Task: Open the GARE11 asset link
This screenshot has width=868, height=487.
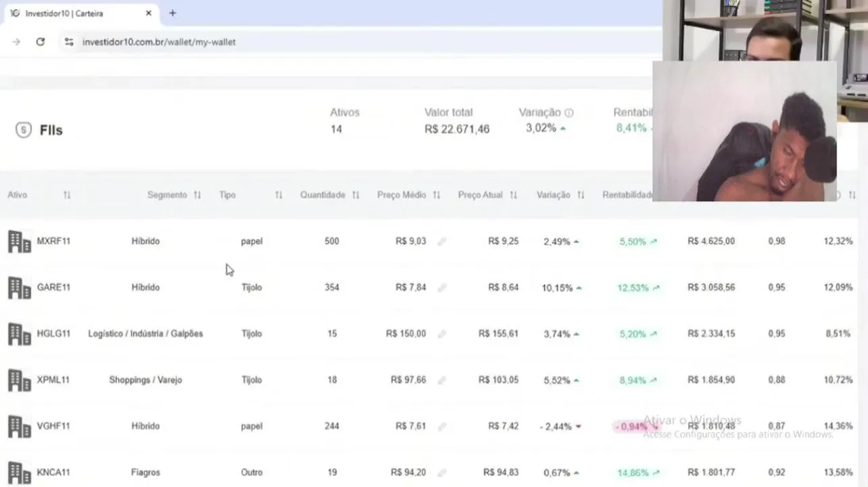Action: click(x=53, y=287)
